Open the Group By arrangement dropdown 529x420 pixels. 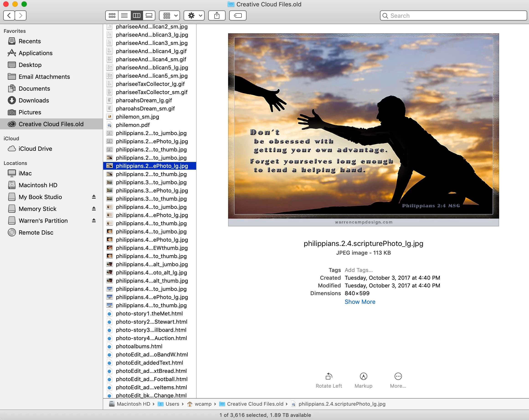(x=169, y=16)
